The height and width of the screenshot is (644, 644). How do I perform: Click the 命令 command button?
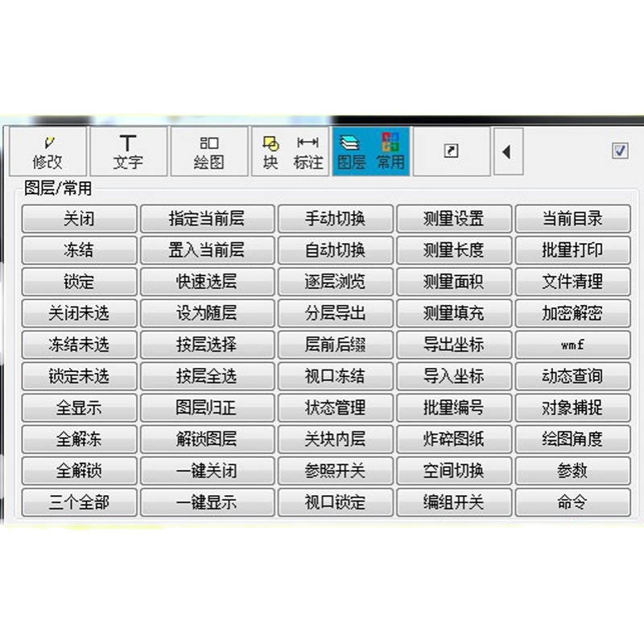pos(572,502)
